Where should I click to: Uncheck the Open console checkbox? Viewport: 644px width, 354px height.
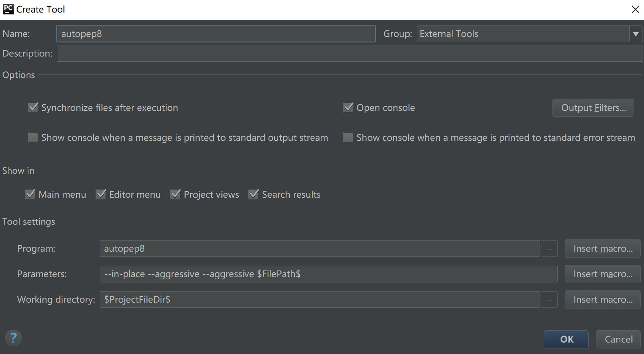pyautogui.click(x=348, y=108)
